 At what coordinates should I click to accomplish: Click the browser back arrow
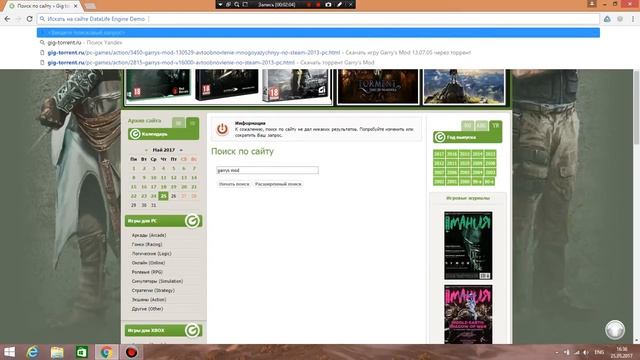pyautogui.click(x=7, y=19)
